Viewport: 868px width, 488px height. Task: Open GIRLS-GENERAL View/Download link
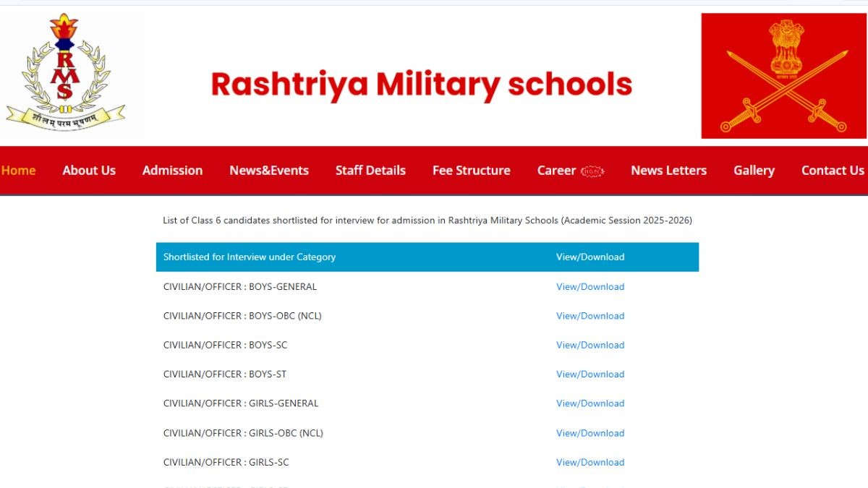click(x=590, y=403)
